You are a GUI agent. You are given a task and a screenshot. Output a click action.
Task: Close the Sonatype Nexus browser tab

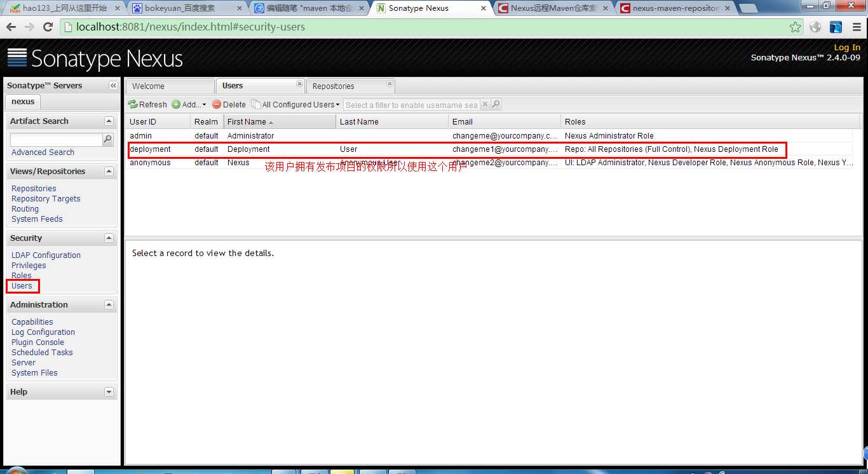coord(483,8)
